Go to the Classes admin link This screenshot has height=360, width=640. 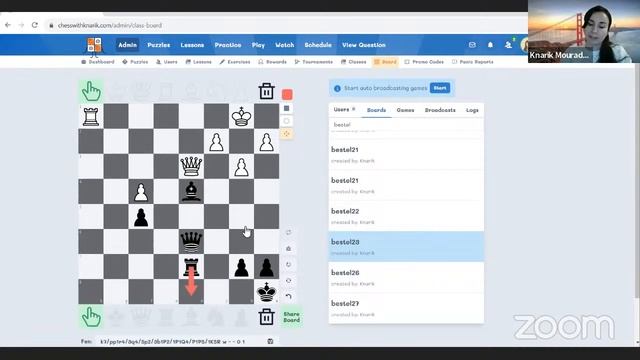353,62
